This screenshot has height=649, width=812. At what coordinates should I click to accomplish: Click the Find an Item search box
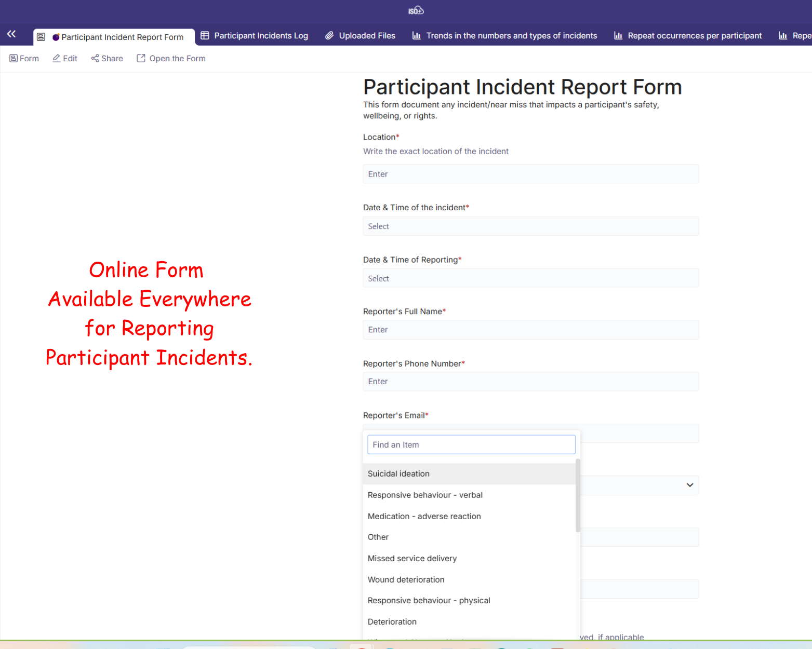tap(471, 444)
